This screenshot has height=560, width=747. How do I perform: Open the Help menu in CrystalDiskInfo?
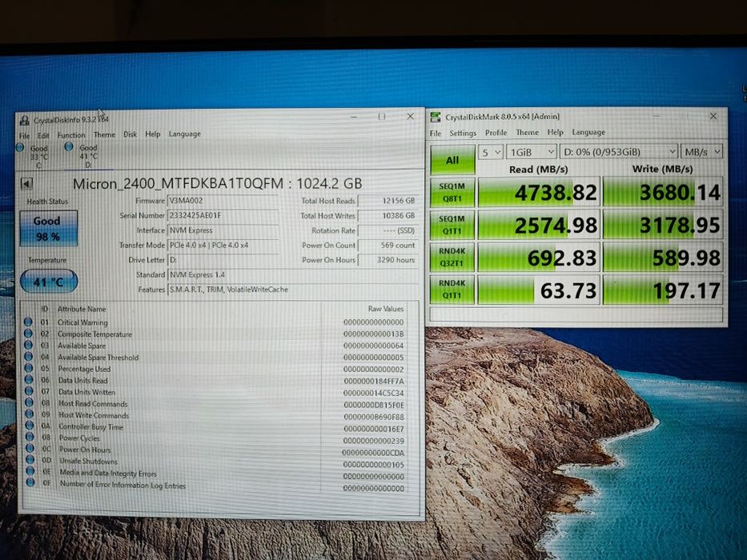(152, 134)
